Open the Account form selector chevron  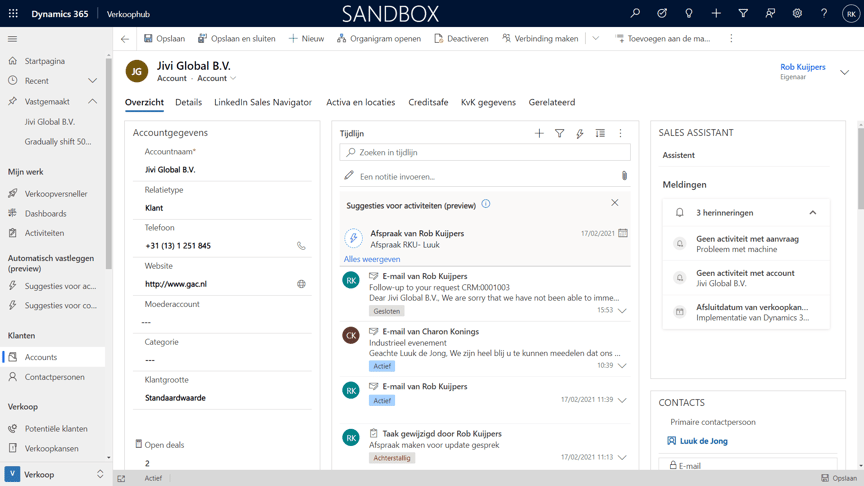[233, 78]
